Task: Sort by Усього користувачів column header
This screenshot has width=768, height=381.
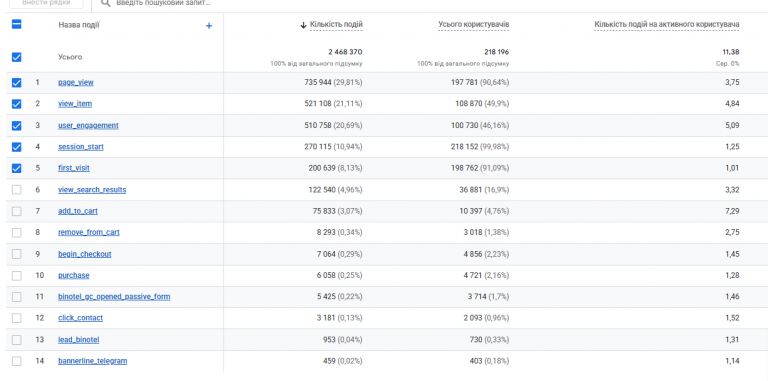Action: 474,24
